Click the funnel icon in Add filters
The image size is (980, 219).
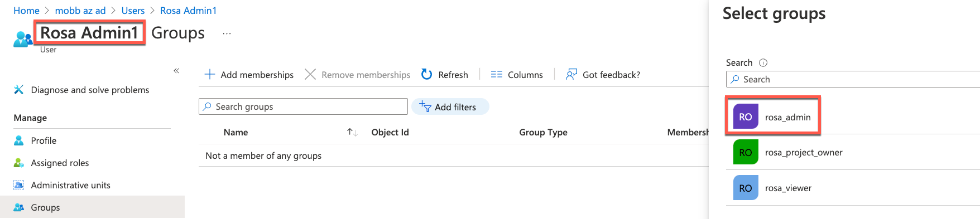[425, 106]
